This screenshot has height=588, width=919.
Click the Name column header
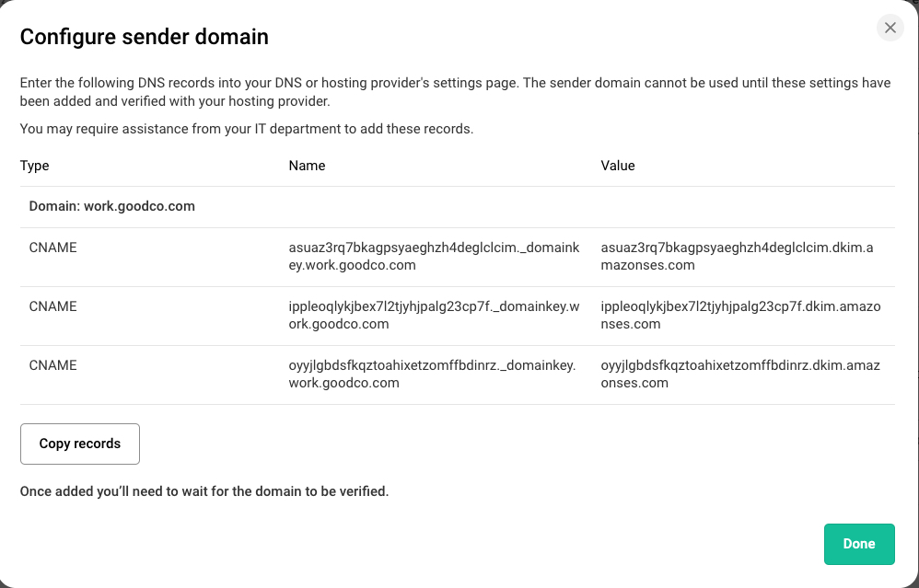tap(307, 166)
